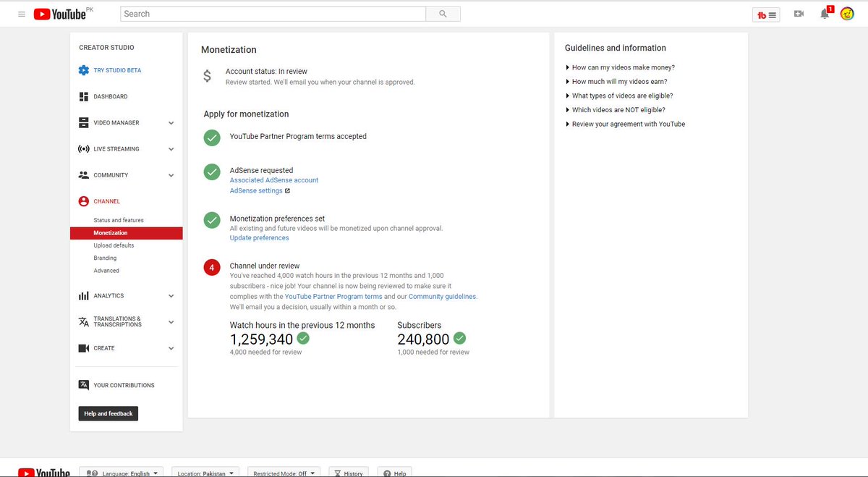Expand the Community section
Image resolution: width=868 pixels, height=477 pixels.
click(171, 175)
